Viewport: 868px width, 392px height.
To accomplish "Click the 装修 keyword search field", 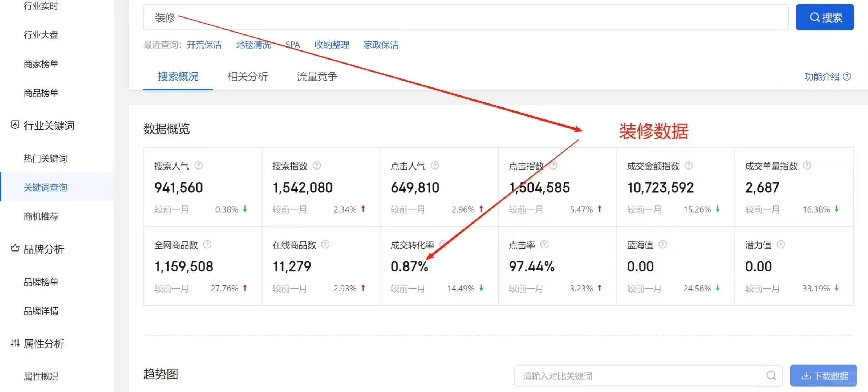I will pyautogui.click(x=465, y=17).
